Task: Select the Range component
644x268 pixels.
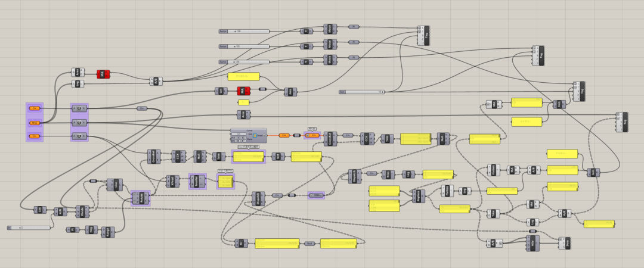Action: point(108,232)
